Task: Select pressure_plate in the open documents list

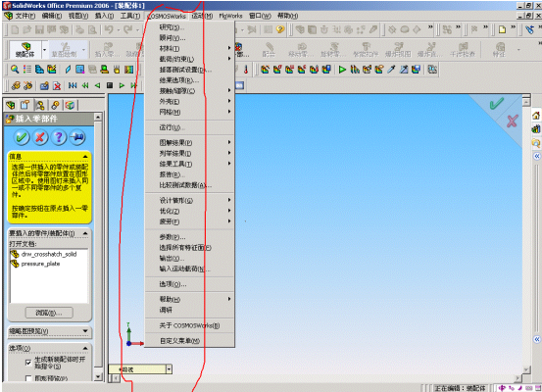Action: (40, 264)
